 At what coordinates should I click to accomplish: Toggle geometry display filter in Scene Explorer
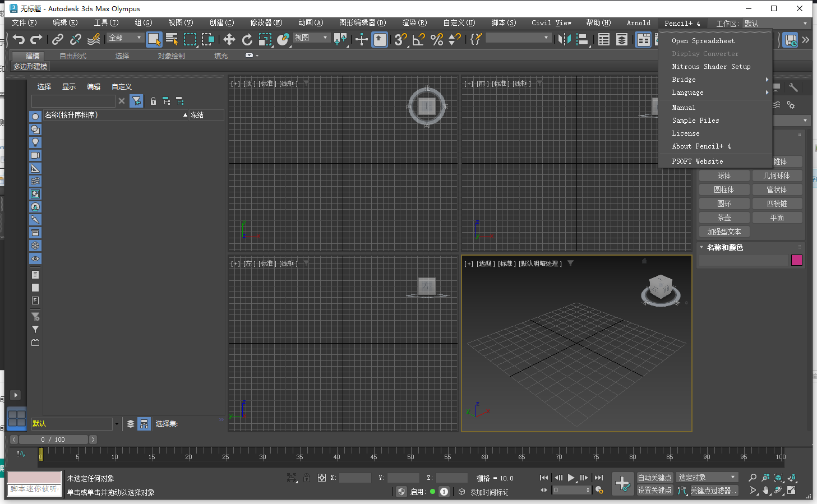35,117
